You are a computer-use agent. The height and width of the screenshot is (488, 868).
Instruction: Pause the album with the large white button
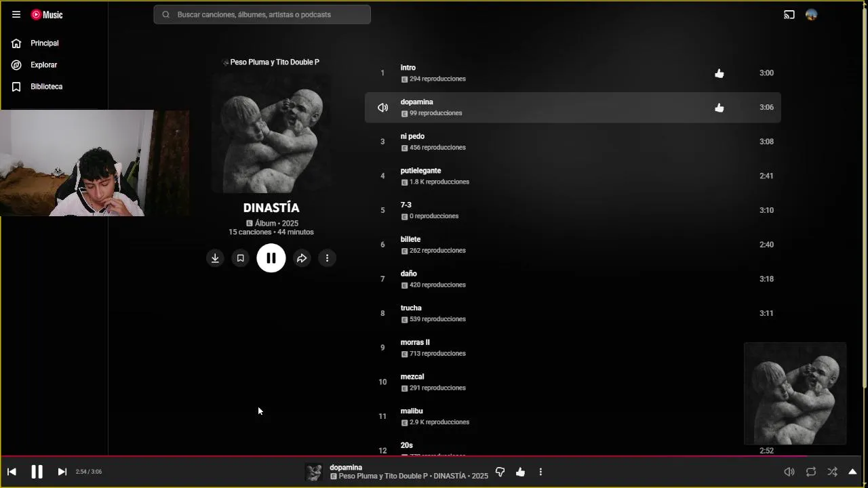click(x=271, y=258)
